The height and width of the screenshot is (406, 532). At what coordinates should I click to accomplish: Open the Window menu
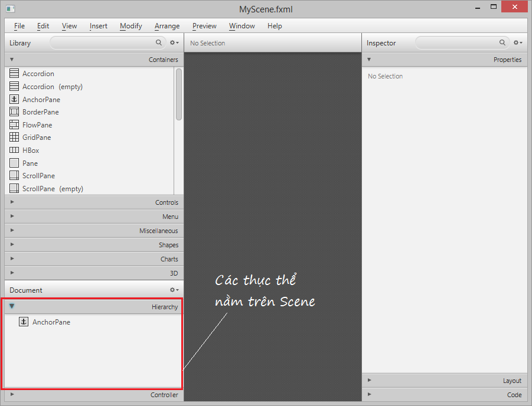click(x=242, y=26)
